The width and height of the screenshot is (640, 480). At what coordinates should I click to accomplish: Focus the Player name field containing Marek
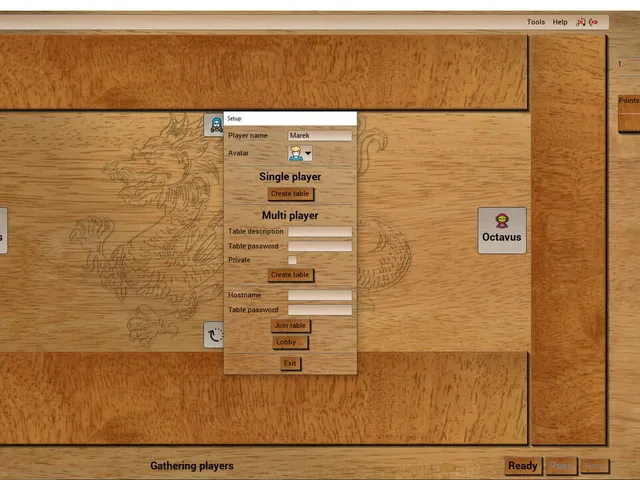click(x=320, y=136)
